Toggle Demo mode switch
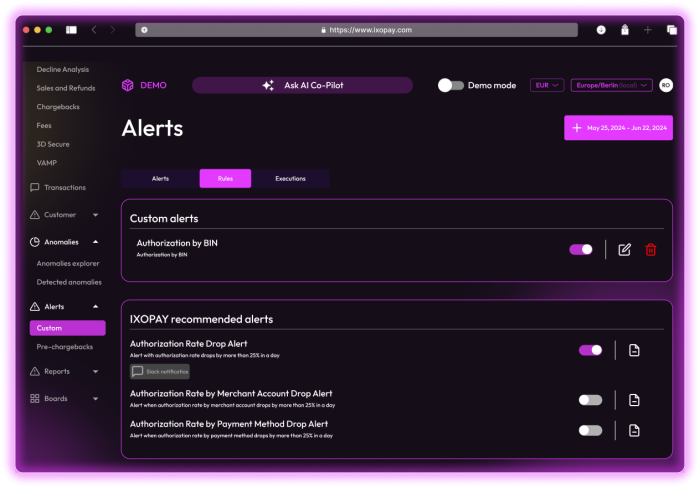This screenshot has width=700, height=488. coord(451,86)
